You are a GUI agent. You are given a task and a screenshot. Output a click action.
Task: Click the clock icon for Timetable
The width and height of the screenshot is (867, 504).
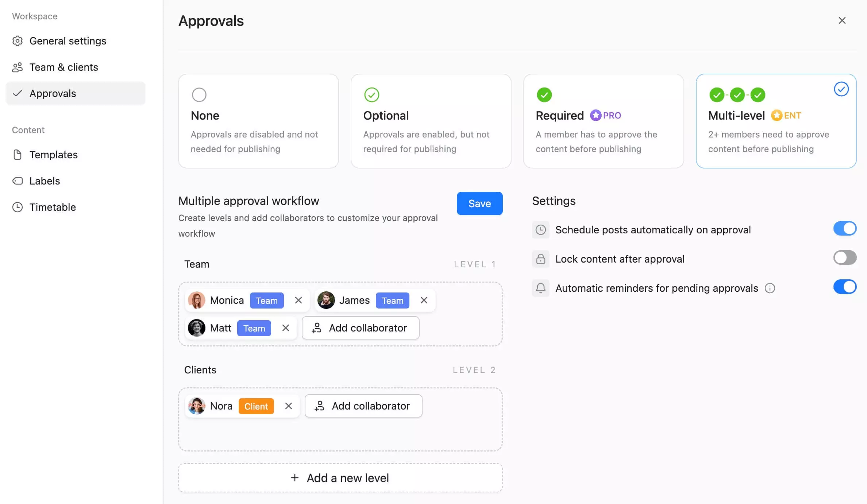(18, 207)
